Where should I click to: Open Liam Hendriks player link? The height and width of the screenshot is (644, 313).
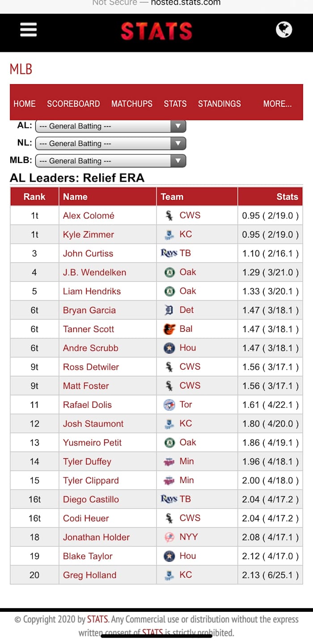(x=92, y=291)
